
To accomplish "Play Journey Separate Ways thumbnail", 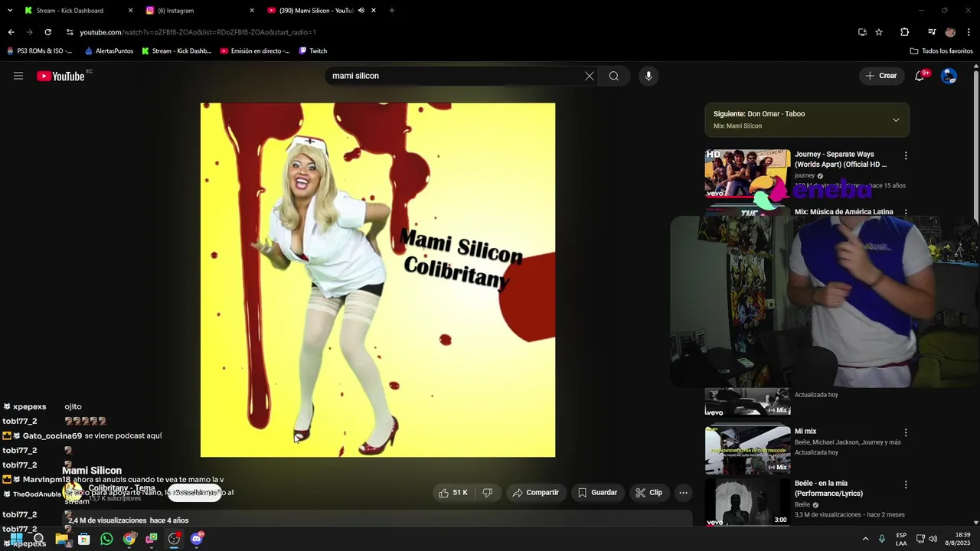I will (x=747, y=173).
